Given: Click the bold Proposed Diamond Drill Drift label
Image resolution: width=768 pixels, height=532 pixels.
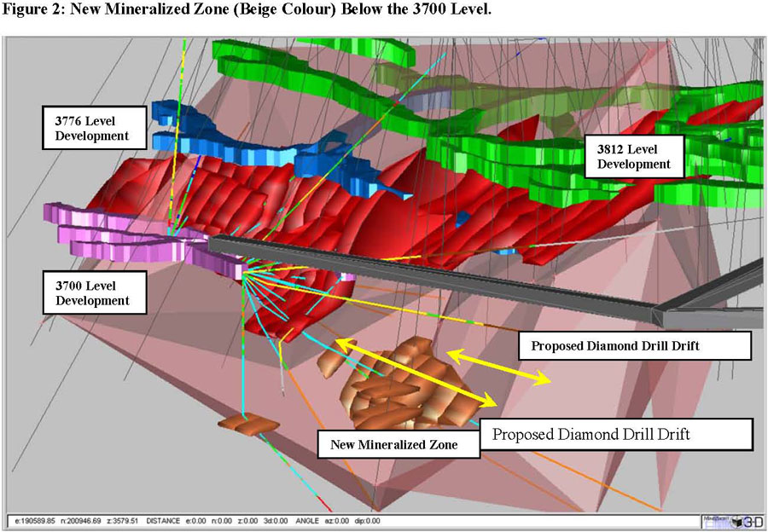Looking at the screenshot, I should point(634,346).
